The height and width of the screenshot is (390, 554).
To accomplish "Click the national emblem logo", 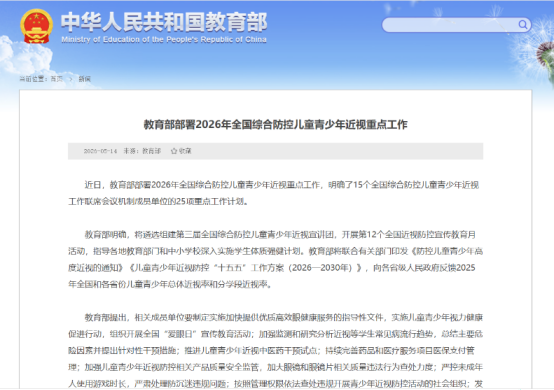I will tap(36, 26).
